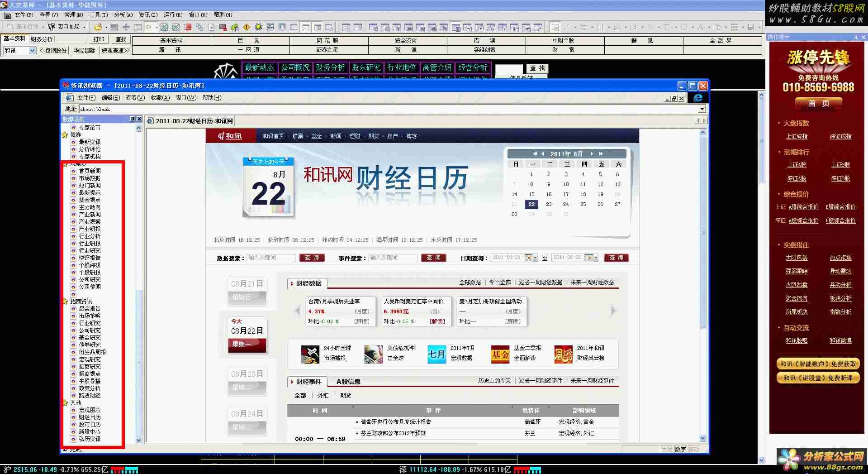The width and height of the screenshot is (868, 474).
Task: Collapse the 其他 tree folder
Action: click(x=65, y=403)
